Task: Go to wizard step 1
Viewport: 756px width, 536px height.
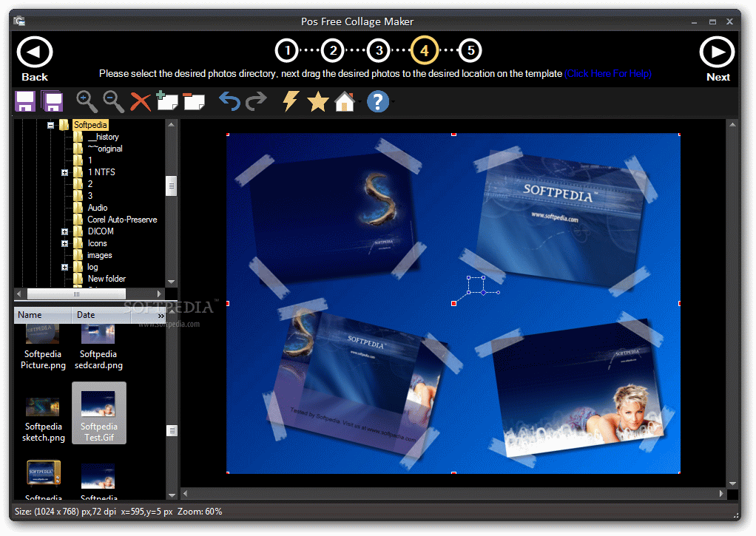Action: pyautogui.click(x=287, y=50)
